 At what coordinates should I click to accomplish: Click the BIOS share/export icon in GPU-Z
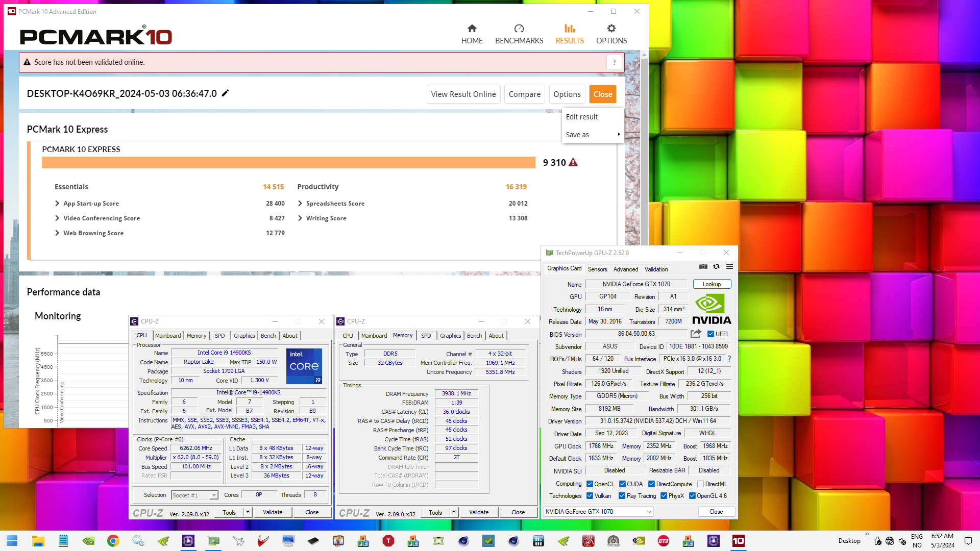point(696,334)
